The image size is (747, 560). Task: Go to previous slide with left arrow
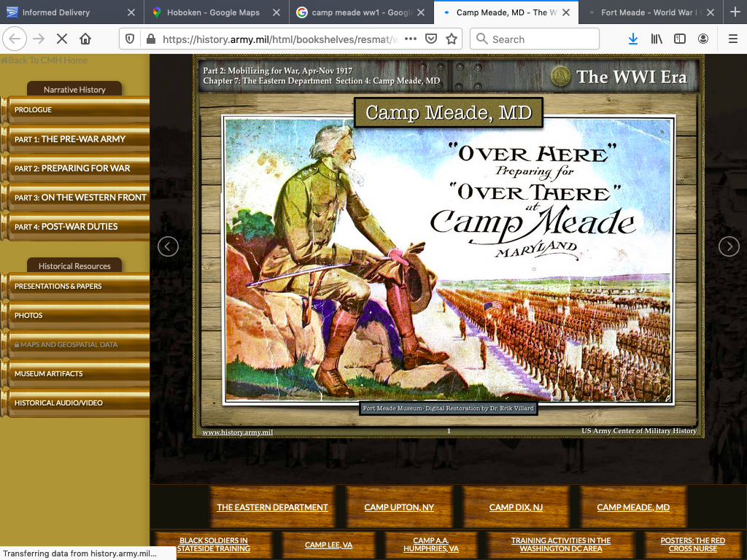[168, 246]
